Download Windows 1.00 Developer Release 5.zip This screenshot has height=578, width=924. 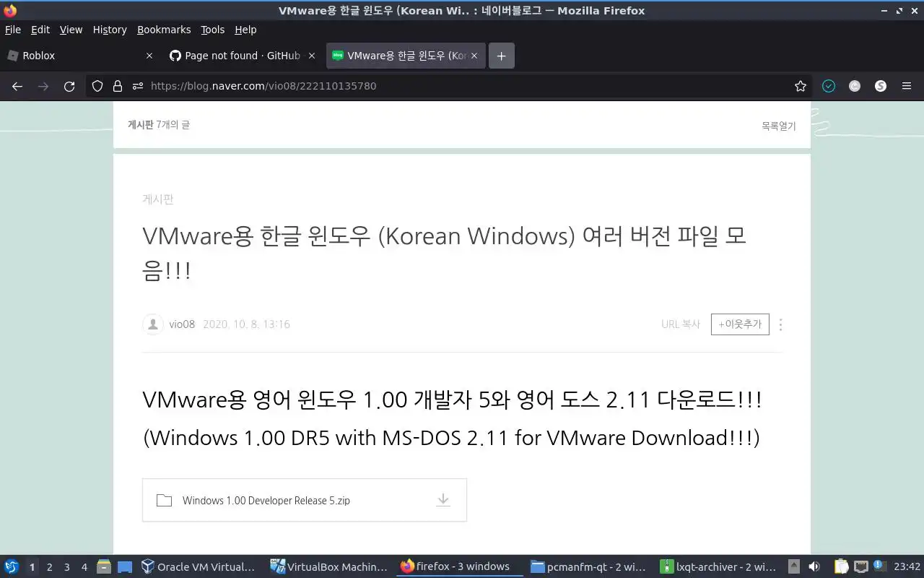pos(443,500)
